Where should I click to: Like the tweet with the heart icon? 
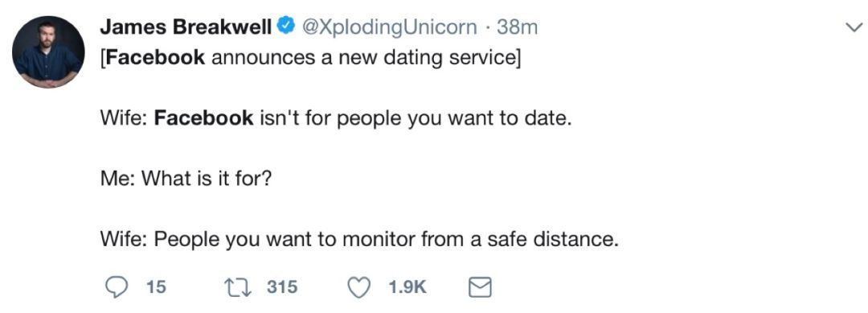point(358,287)
